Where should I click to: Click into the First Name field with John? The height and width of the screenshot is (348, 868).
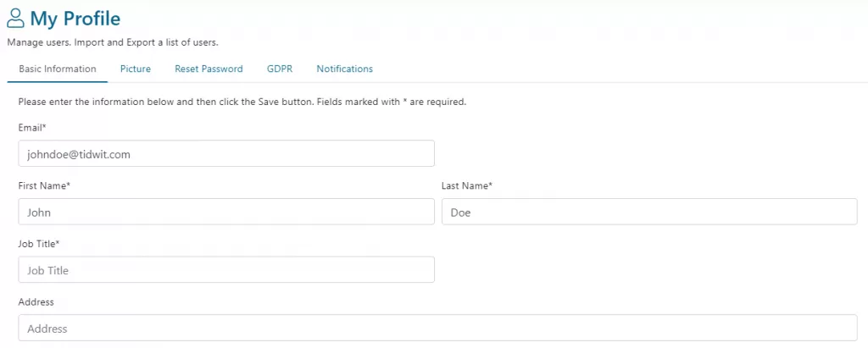(226, 212)
